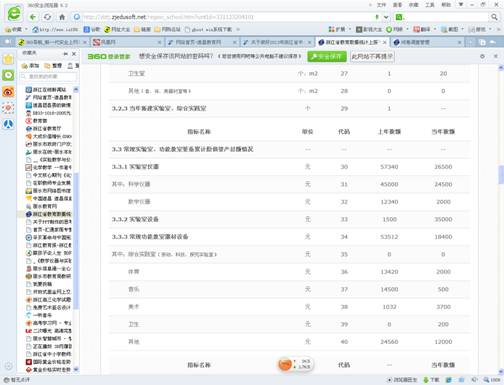Switch to the 网站首页-遂昌教育网 tab
Viewport: 504px width, 385px height.
[x=202, y=42]
